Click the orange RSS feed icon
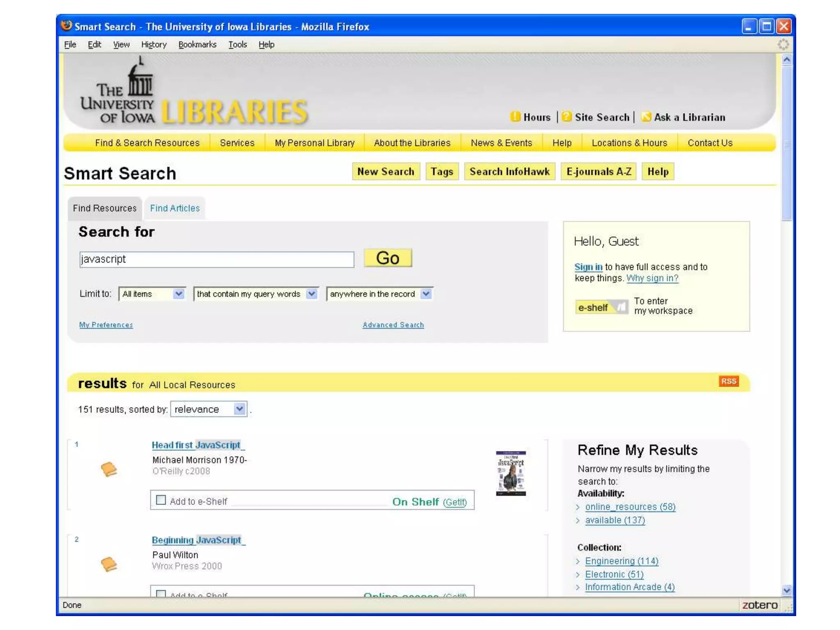Viewport: 840px width, 630px height. coord(728,381)
